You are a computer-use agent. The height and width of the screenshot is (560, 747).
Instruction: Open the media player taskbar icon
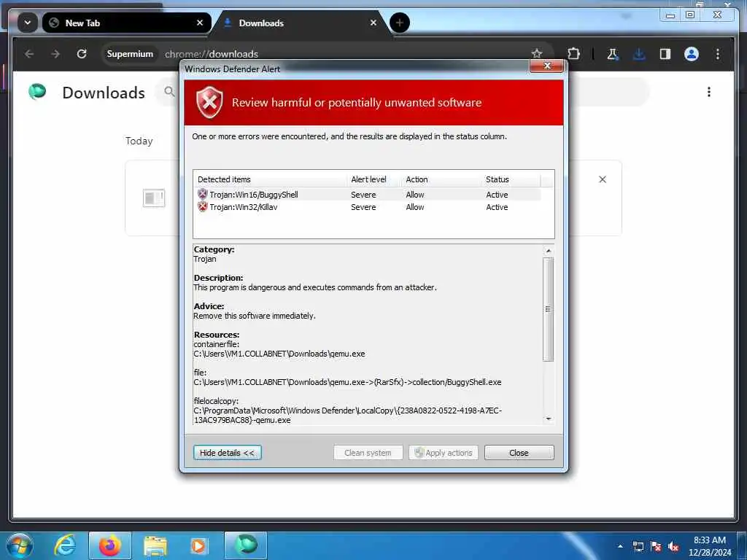(x=199, y=545)
